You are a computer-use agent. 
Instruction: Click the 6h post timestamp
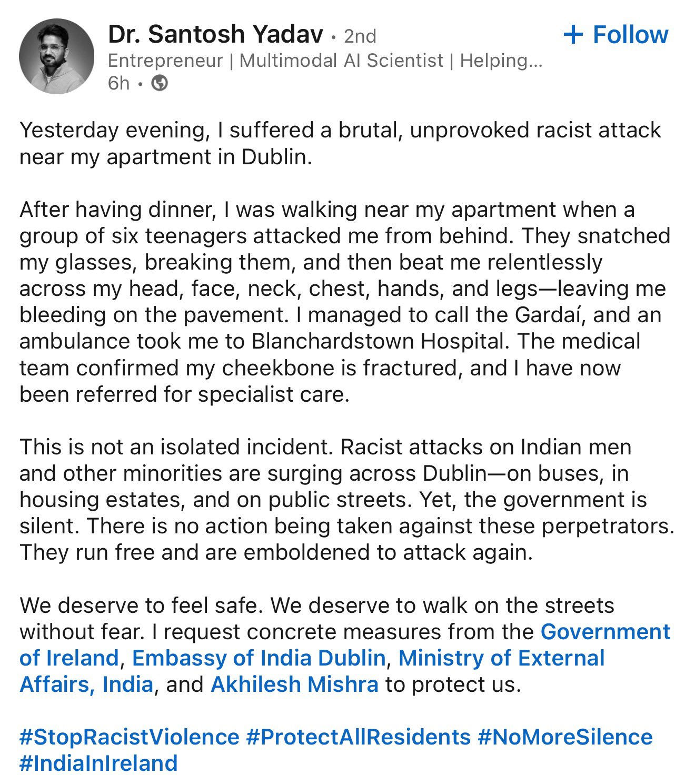coord(118,83)
